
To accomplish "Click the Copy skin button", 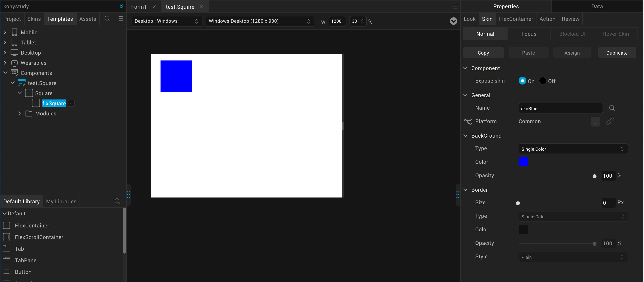I will pyautogui.click(x=483, y=53).
